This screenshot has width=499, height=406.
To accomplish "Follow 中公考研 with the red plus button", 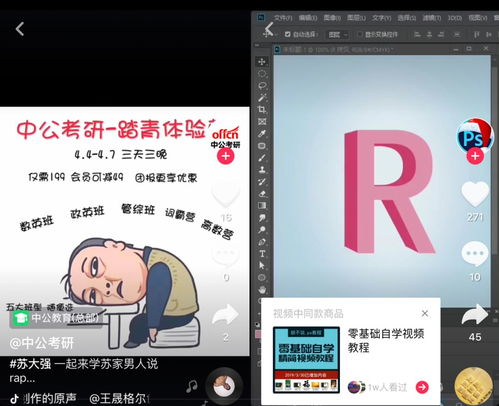I will click(226, 156).
